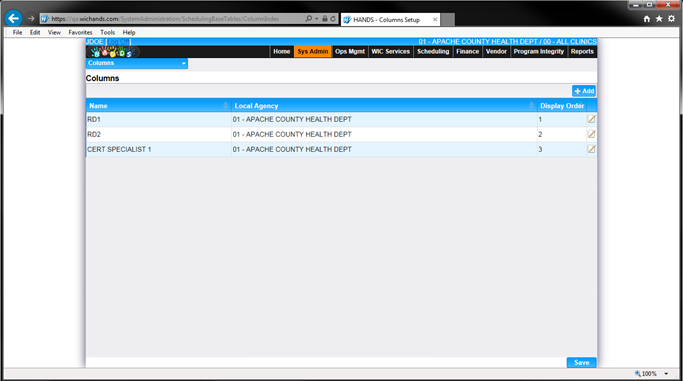The width and height of the screenshot is (683, 381).
Task: Close the HANDS - Columns Setup tab
Action: point(435,20)
